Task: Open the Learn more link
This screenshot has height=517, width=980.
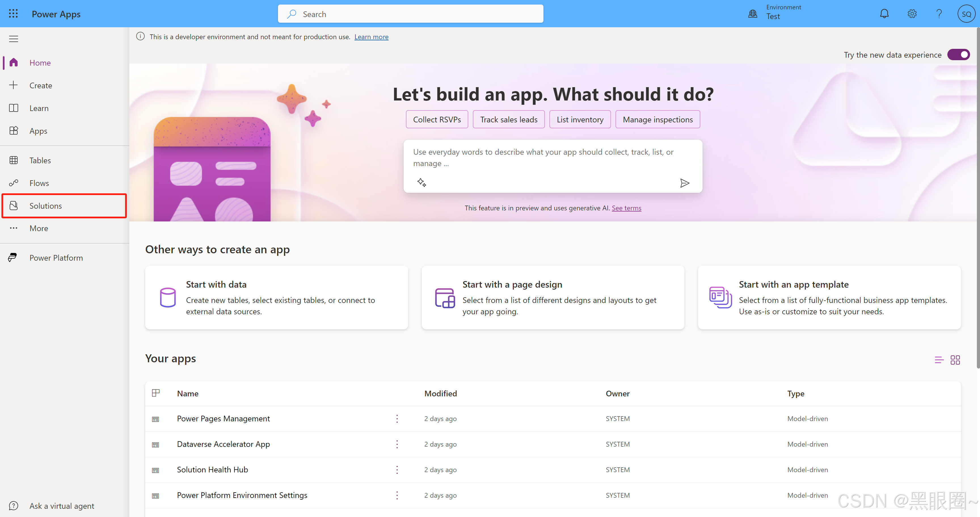Action: coord(371,37)
